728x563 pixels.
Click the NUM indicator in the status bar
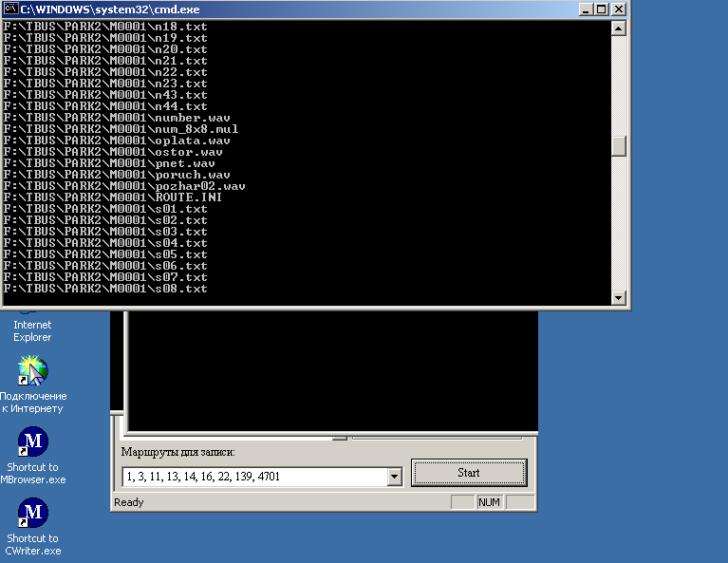pyautogui.click(x=490, y=502)
